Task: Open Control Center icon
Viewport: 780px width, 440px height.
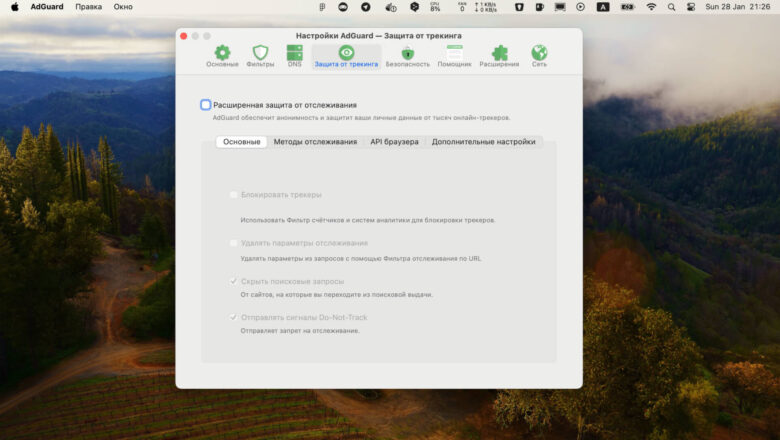Action: pos(691,7)
